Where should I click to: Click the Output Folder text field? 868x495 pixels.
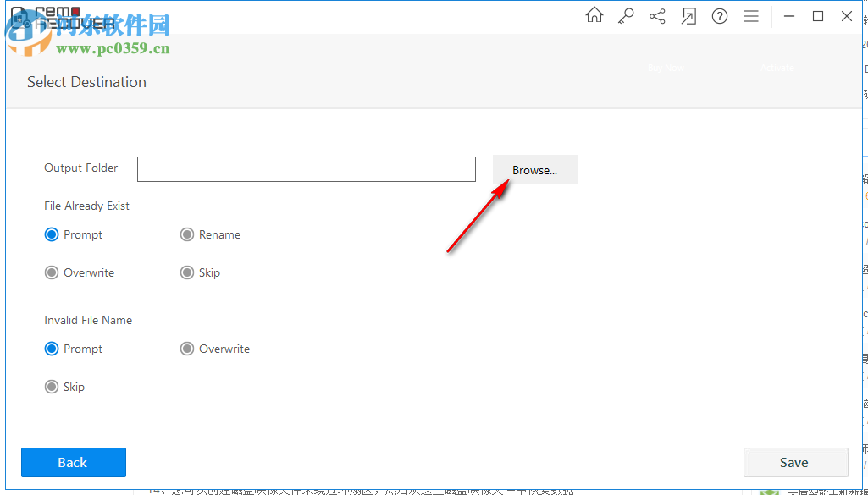[x=306, y=169]
